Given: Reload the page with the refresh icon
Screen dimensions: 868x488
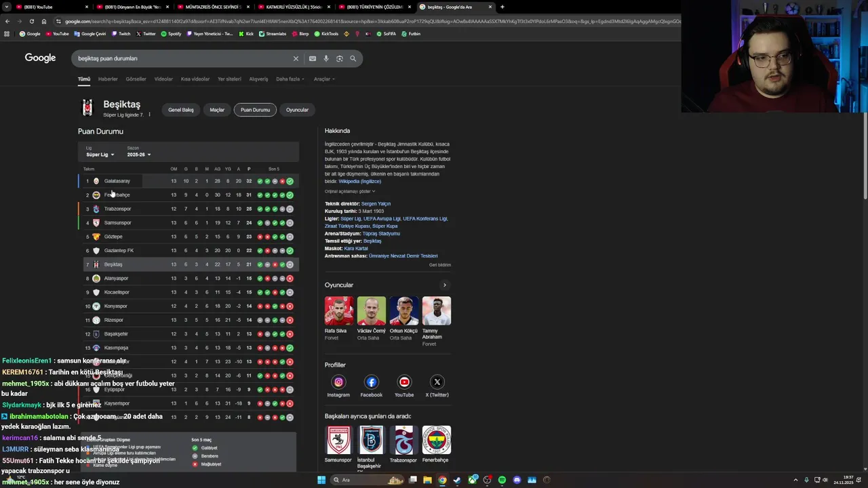Looking at the screenshot, I should 32,21.
